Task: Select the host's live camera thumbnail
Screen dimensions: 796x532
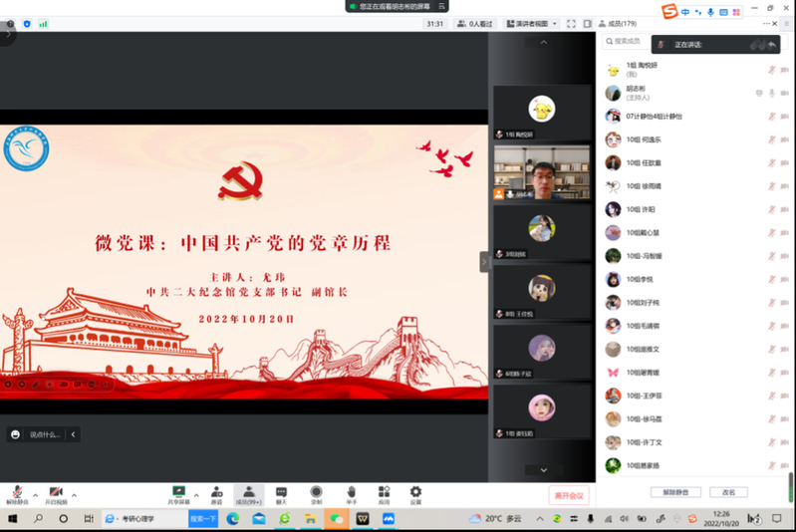Action: coord(542,172)
